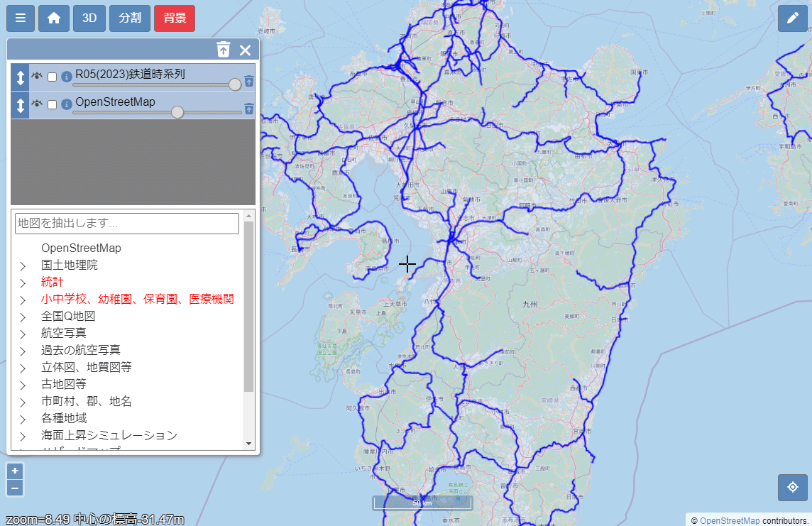The height and width of the screenshot is (526, 812).
Task: Expand the 各種地域 category
Action: click(23, 420)
